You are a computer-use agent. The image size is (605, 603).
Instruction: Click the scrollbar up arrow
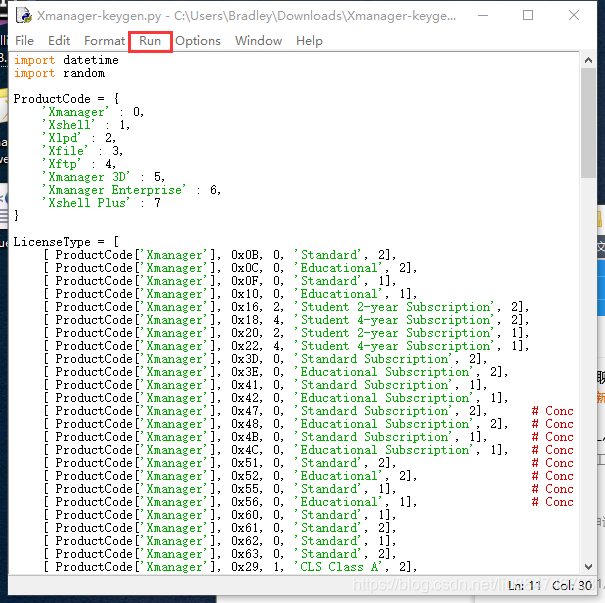(x=588, y=61)
